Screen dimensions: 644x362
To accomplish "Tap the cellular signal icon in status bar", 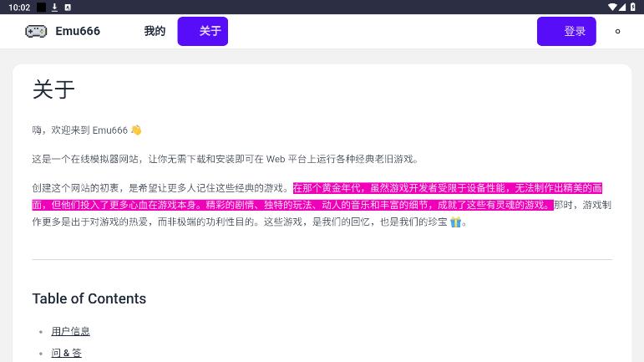I will click(621, 7).
